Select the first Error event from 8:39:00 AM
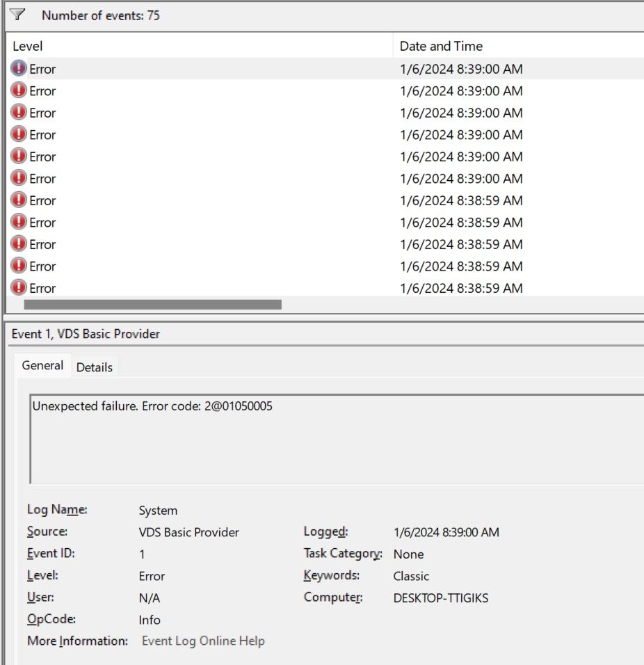 coord(209,68)
